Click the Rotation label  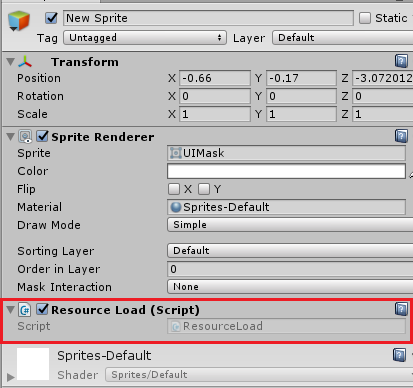tap(40, 96)
